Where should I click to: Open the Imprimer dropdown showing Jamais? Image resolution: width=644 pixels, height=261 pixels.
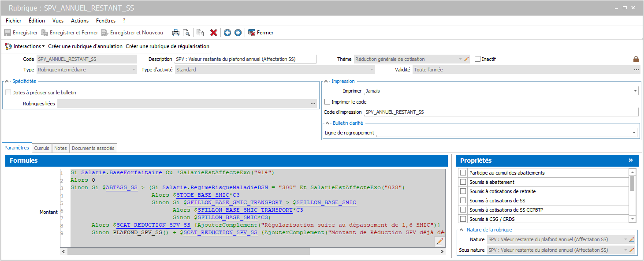click(x=635, y=91)
